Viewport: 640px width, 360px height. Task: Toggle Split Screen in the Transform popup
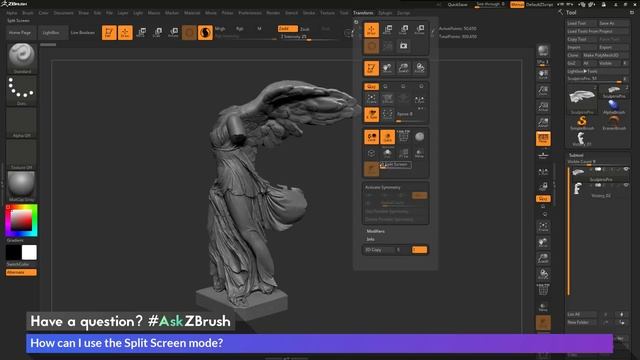pos(371,169)
